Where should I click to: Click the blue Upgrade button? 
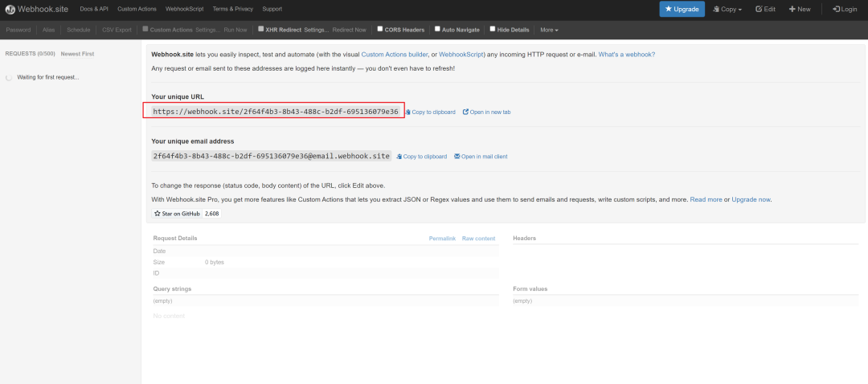pos(682,9)
